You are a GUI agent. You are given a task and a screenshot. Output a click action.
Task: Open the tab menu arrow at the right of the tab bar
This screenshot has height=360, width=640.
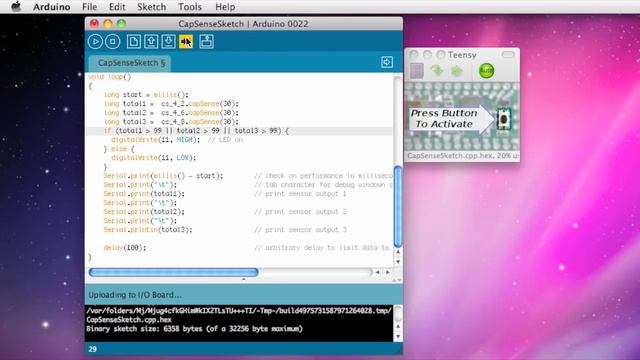[x=387, y=62]
